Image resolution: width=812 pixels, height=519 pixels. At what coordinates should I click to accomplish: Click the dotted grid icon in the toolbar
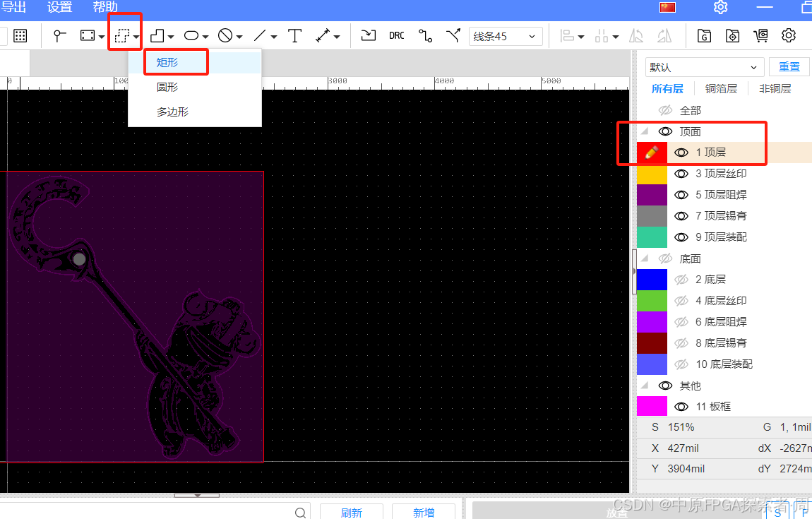click(20, 36)
